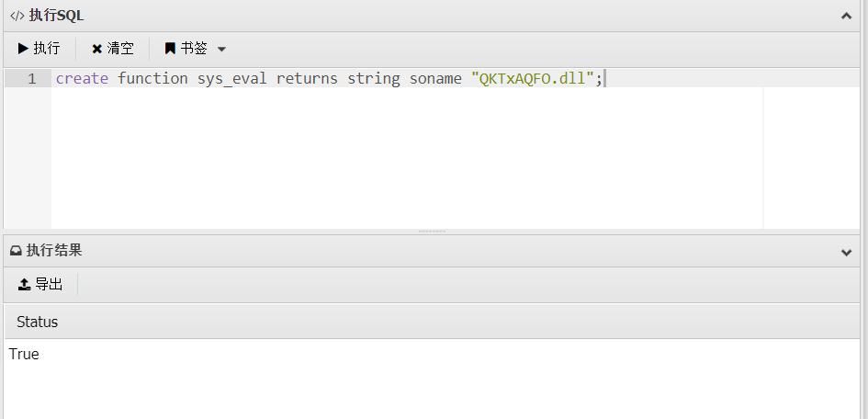868x419 pixels.
Task: Click the empty area of the SQL editor
Action: click(407, 158)
